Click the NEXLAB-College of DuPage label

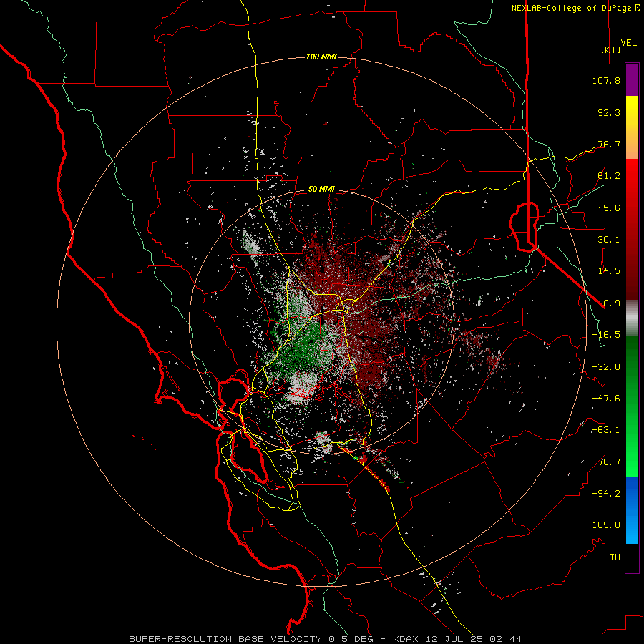click(575, 8)
